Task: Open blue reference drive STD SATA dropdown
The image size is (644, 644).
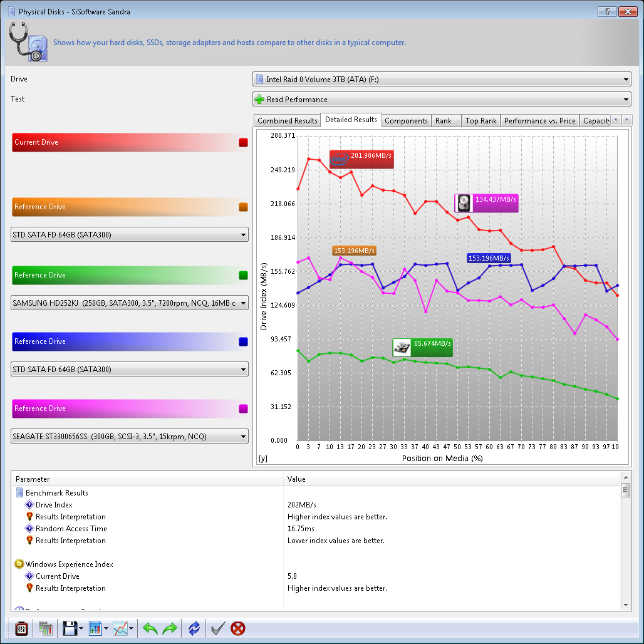Action: [x=130, y=369]
